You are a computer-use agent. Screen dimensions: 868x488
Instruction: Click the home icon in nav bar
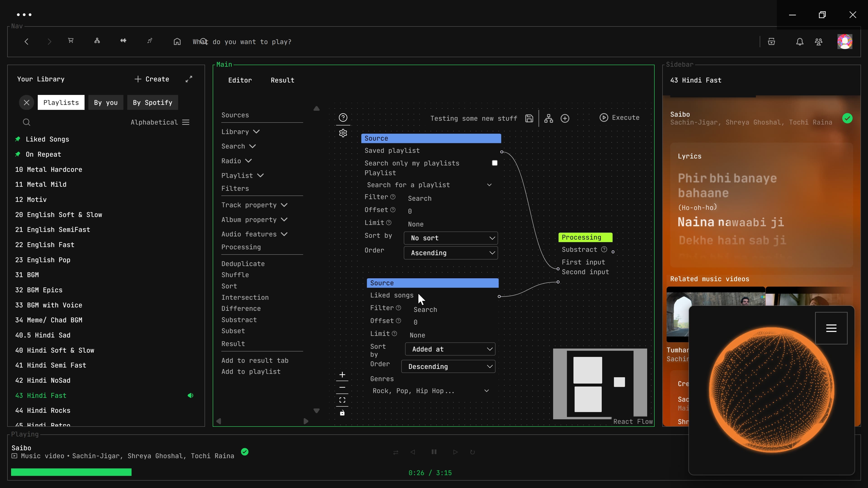coord(177,42)
